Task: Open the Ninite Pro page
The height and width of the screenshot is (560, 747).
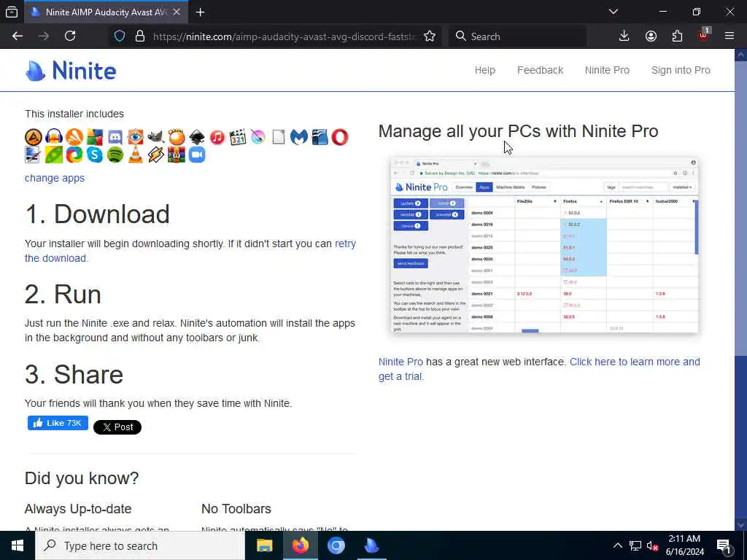Action: pos(607,71)
